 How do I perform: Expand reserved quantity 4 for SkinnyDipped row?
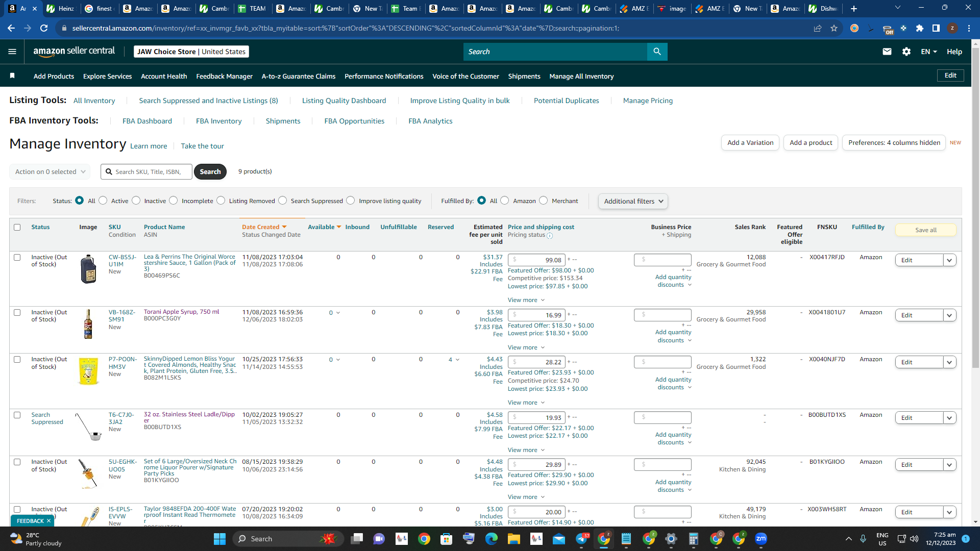click(x=454, y=360)
